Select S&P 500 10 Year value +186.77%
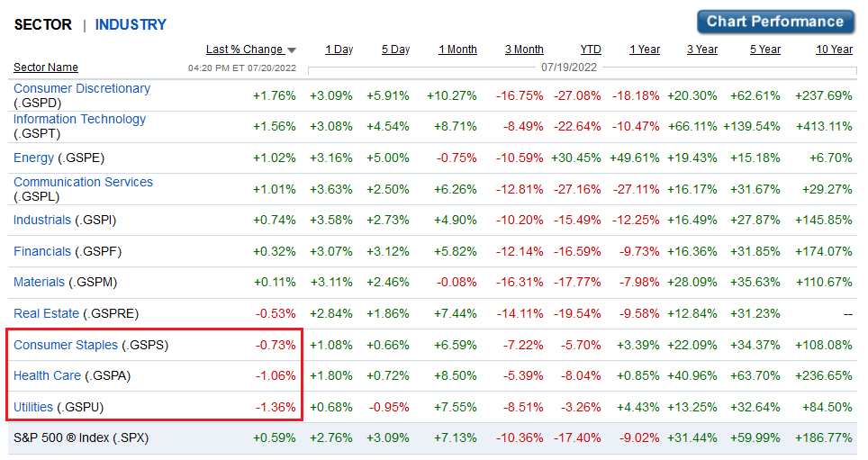This screenshot has height=460, width=868. pos(824,437)
